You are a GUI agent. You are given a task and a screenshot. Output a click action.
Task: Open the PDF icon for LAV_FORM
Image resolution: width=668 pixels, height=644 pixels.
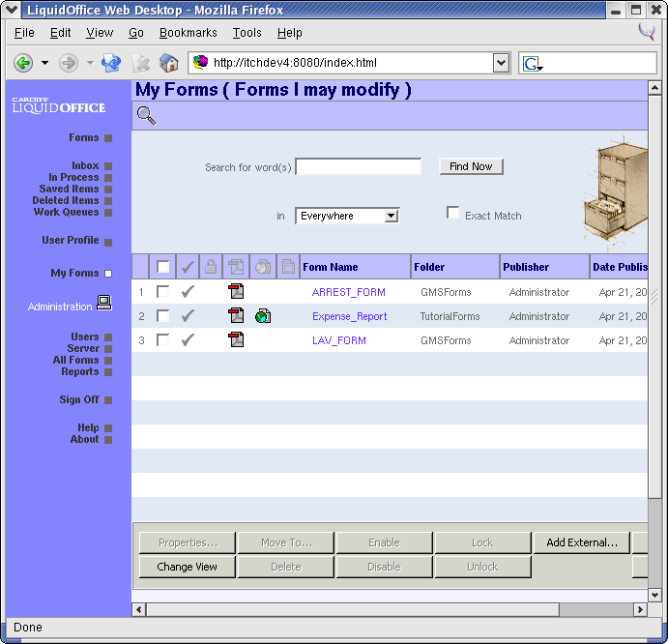[x=236, y=339]
